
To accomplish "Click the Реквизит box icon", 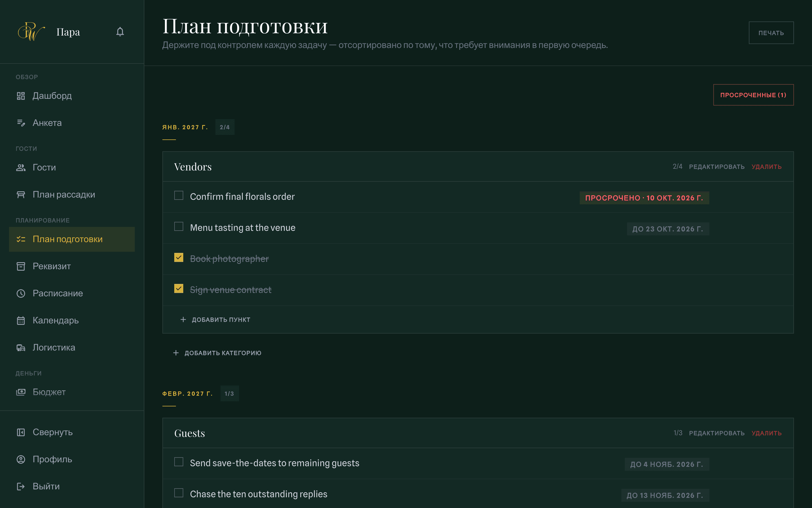I will pos(21,266).
